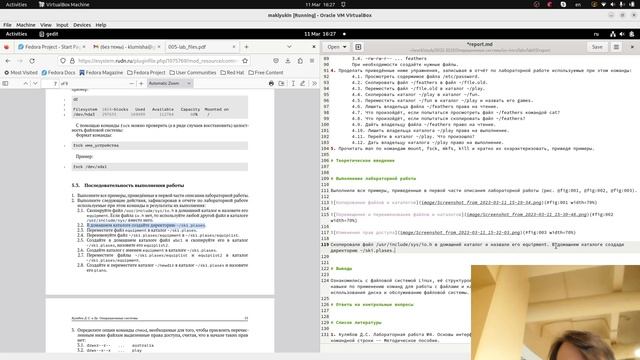This screenshot has height=360, width=640.
Task: Click guest Activities button
Action: click(x=16, y=34)
